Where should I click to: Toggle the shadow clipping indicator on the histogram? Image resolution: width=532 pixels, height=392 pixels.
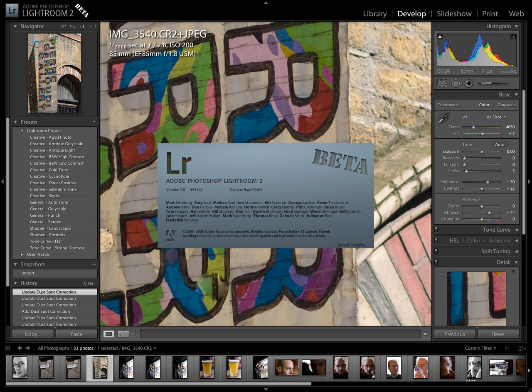pos(440,36)
